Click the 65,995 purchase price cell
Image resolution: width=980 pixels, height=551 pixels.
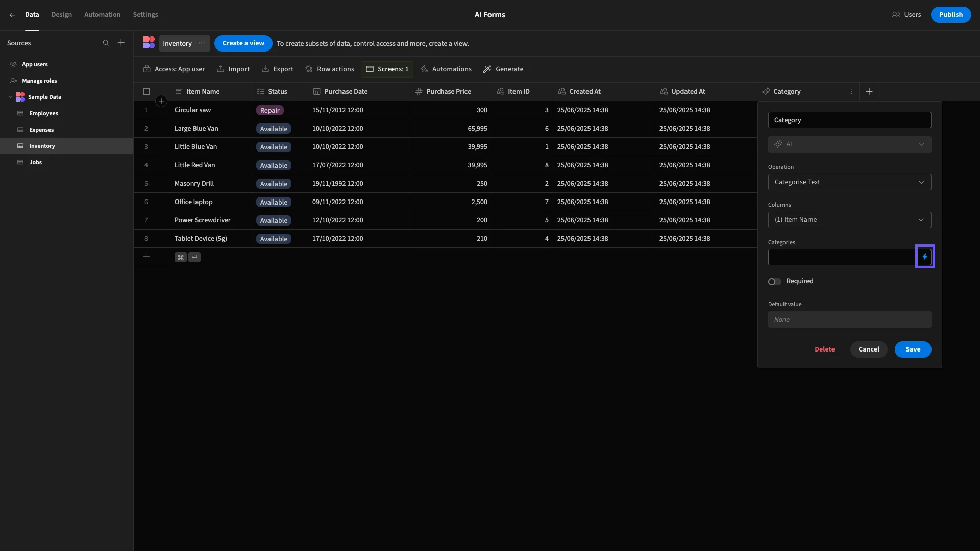(x=451, y=129)
